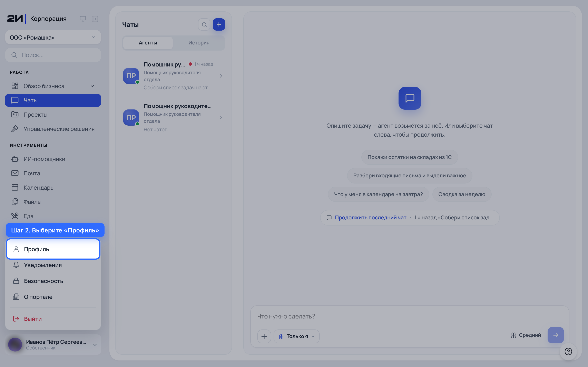The width and height of the screenshot is (588, 367).
Task: Send message with arrow button
Action: click(x=556, y=335)
